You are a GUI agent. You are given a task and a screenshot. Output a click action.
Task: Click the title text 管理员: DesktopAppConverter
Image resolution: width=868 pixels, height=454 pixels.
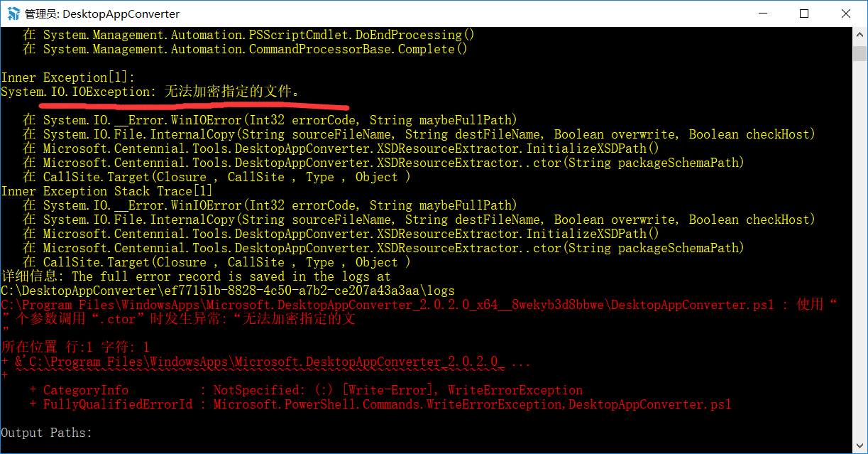(102, 14)
